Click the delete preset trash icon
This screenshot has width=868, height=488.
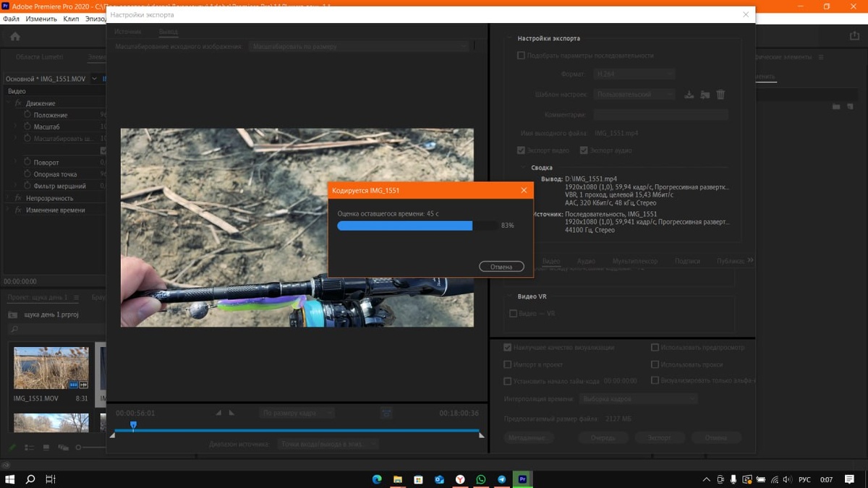tap(720, 95)
